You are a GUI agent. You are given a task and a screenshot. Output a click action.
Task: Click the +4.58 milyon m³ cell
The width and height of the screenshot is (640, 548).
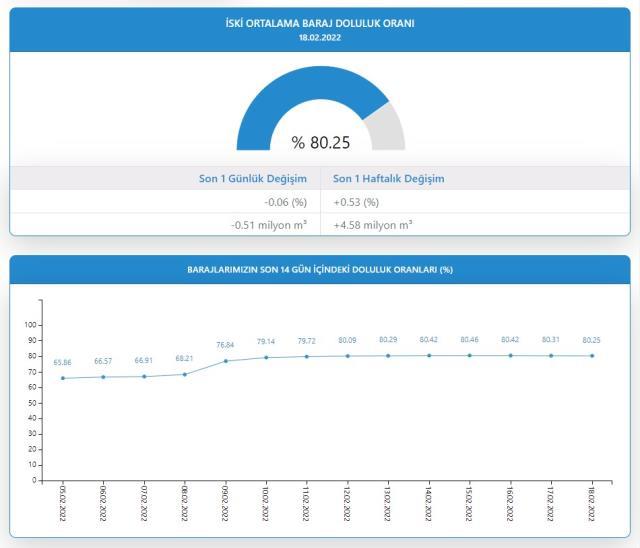[373, 225]
